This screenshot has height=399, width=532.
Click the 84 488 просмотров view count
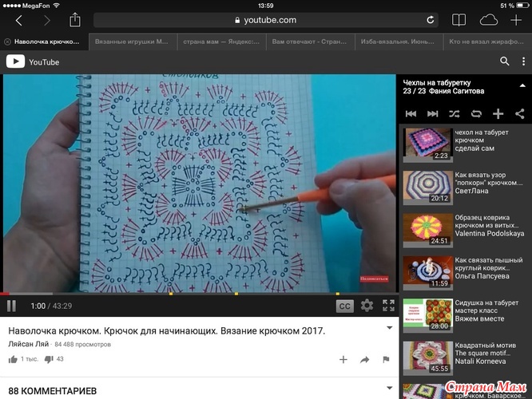pyautogui.click(x=82, y=345)
